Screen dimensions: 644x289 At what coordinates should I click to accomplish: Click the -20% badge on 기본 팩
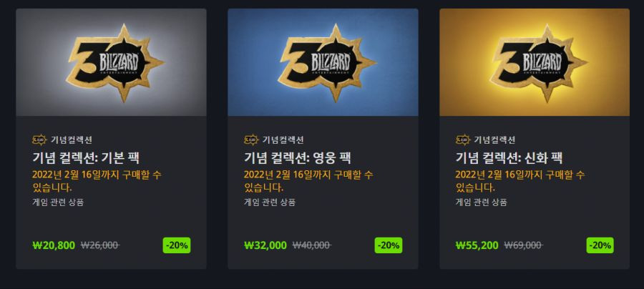coord(177,245)
